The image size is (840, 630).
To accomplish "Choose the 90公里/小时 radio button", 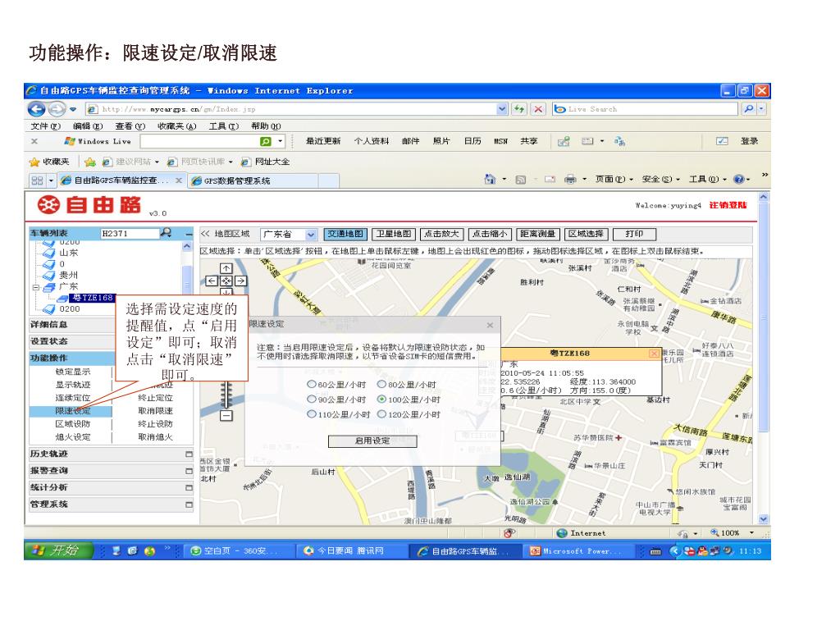I will pyautogui.click(x=312, y=399).
